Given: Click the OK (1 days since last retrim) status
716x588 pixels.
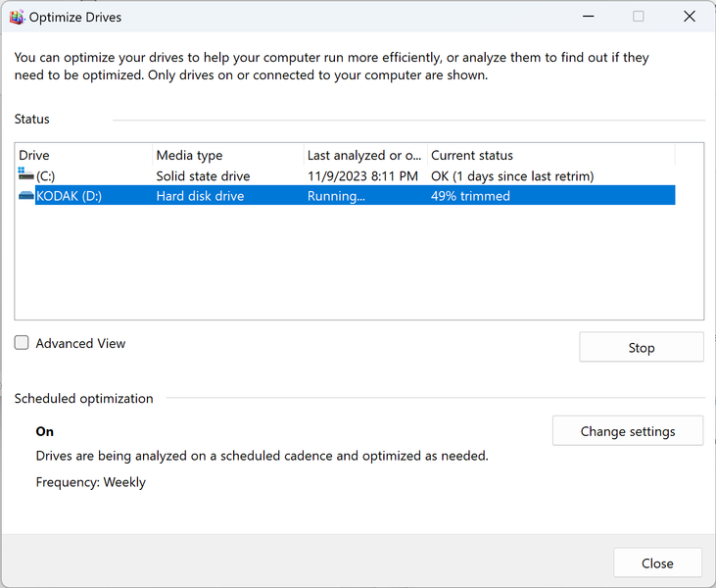Looking at the screenshot, I should [x=512, y=176].
